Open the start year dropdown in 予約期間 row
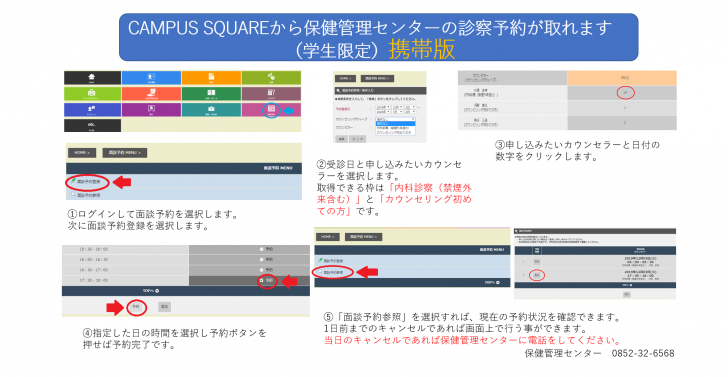Viewport: 728px width, 377px height. pos(383,107)
